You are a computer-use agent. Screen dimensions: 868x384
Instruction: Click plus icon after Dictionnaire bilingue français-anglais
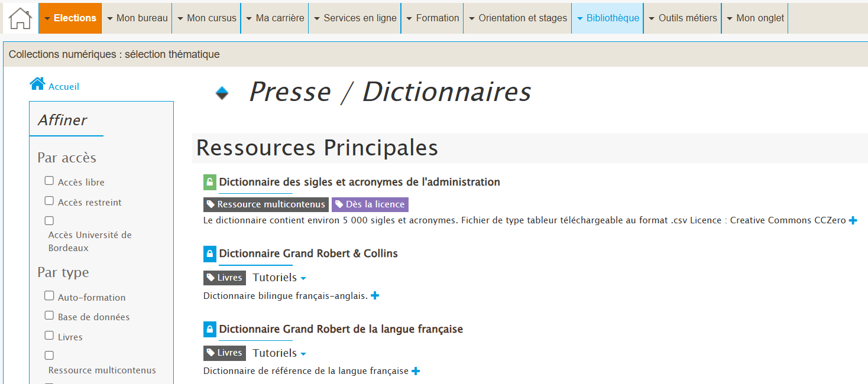point(374,295)
